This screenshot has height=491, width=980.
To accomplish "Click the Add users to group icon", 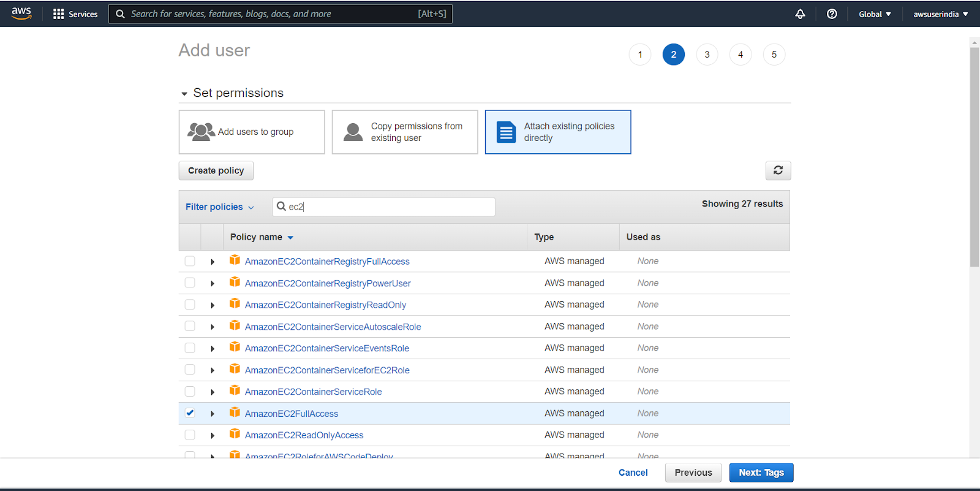I will point(201,132).
